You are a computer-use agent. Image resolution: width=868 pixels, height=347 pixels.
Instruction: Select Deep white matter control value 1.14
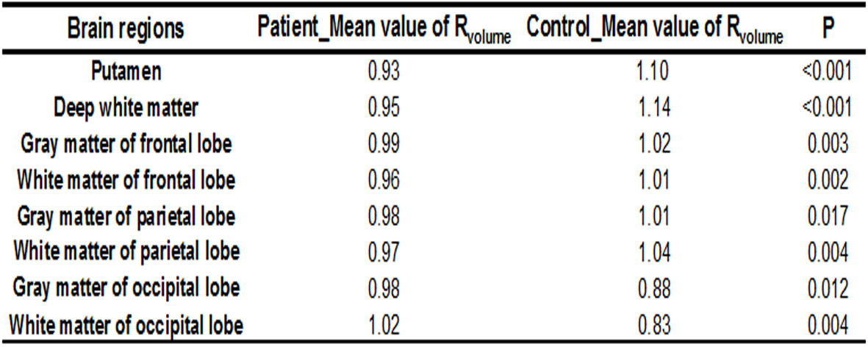click(x=655, y=107)
